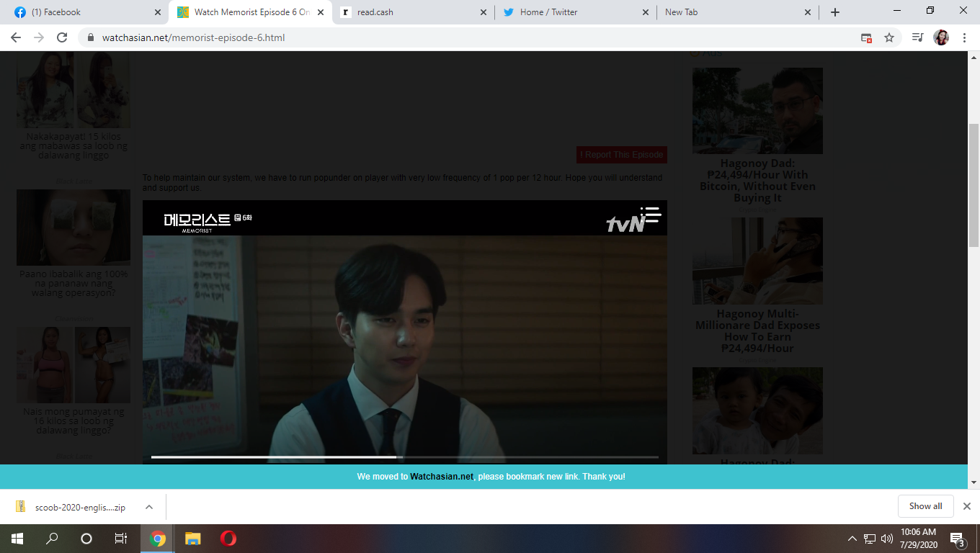
Task: Open the blocked pop-up indicator in address bar
Action: tap(867, 37)
